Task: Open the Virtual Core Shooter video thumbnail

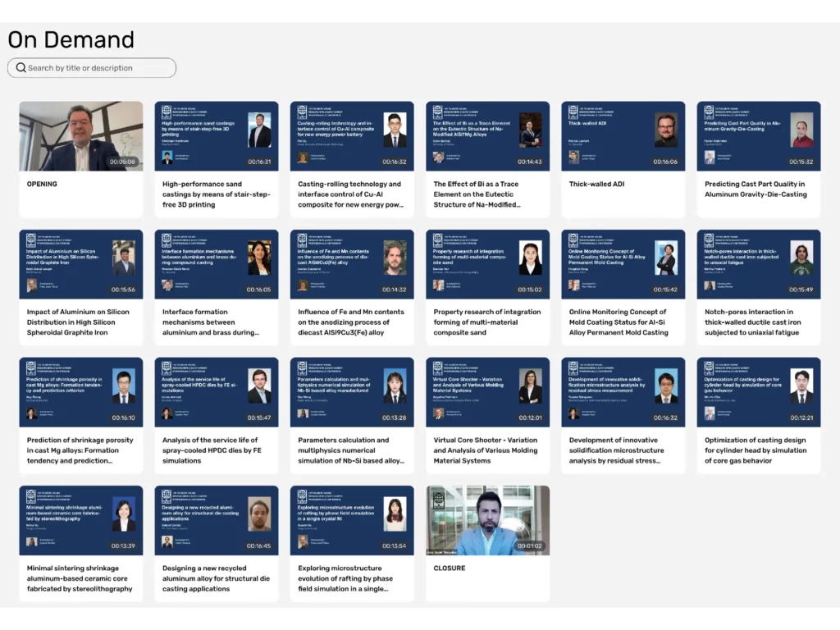Action: (x=487, y=392)
